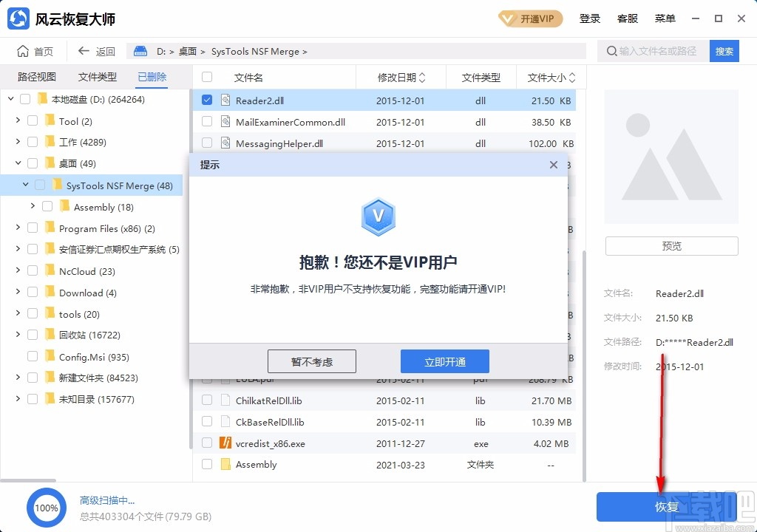
Task: Check the 桌面 folder checkbox in the tree
Action: click(33, 163)
